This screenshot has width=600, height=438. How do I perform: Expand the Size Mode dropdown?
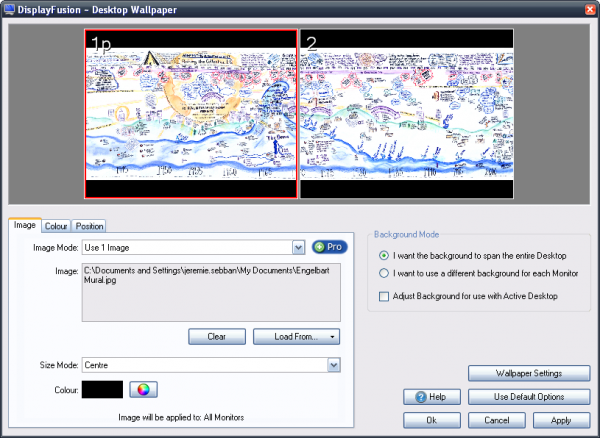click(x=332, y=365)
